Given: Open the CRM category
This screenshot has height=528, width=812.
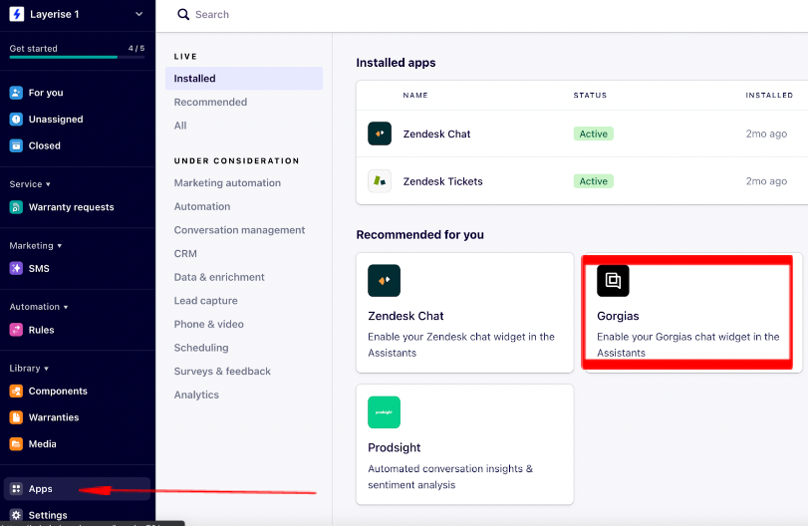Looking at the screenshot, I should [x=185, y=253].
